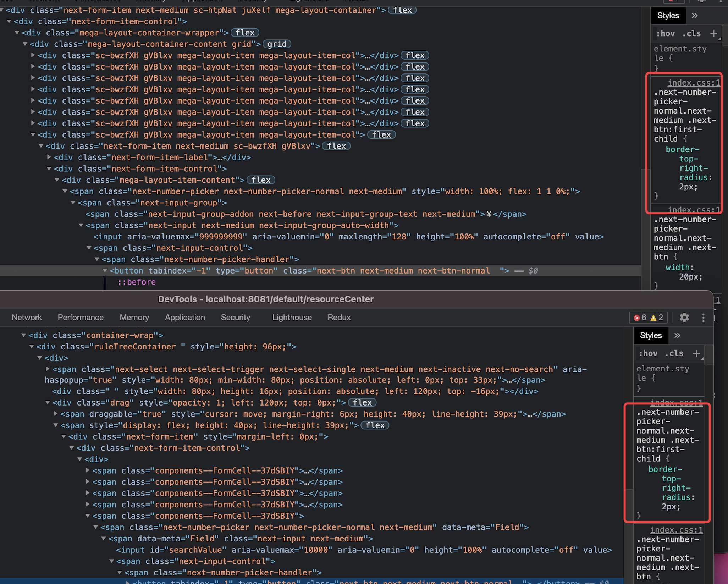The height and width of the screenshot is (584, 728).
Task: Collapse the next-input-group span node
Action: point(73,203)
